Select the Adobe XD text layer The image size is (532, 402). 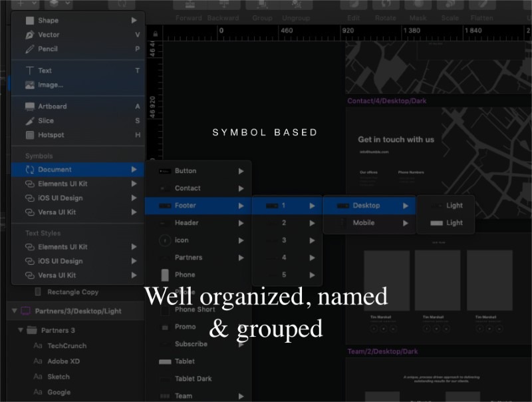tap(64, 361)
